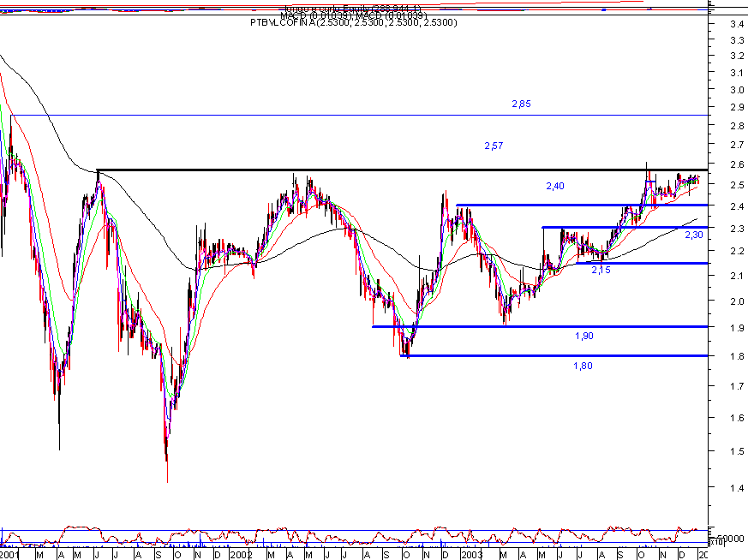Click the 3.0 value on price axis
This screenshot has height=560, width=748.
[x=737, y=90]
